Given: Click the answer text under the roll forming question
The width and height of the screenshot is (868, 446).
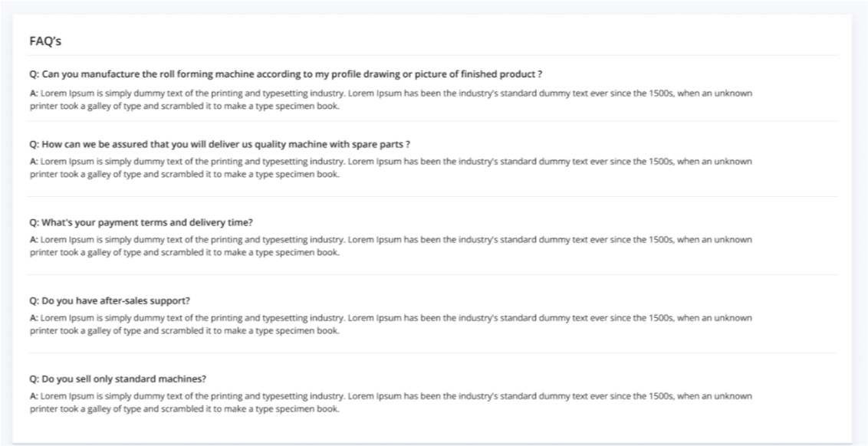Looking at the screenshot, I should tap(391, 99).
